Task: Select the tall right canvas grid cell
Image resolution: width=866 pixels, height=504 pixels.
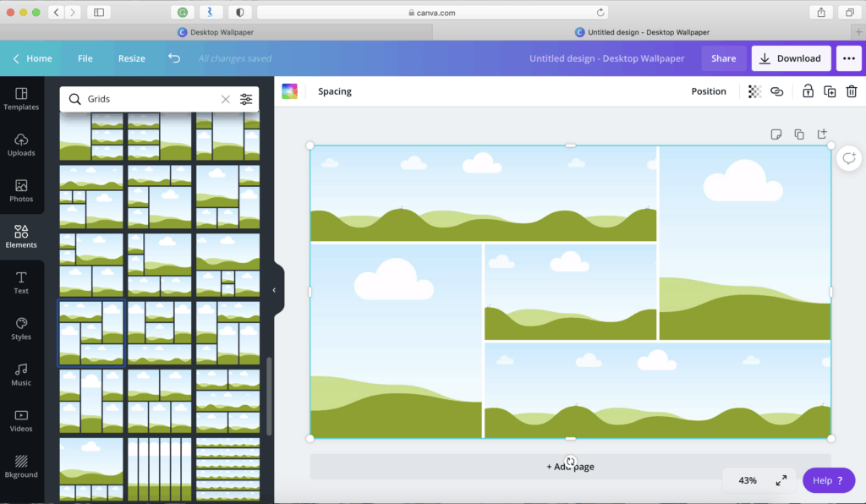Action: pyautogui.click(x=745, y=243)
